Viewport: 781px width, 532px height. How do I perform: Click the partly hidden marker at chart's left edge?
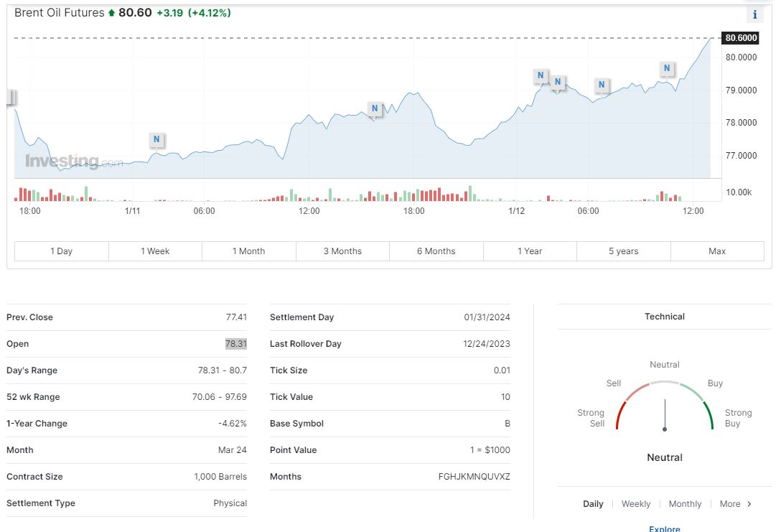click(10, 98)
